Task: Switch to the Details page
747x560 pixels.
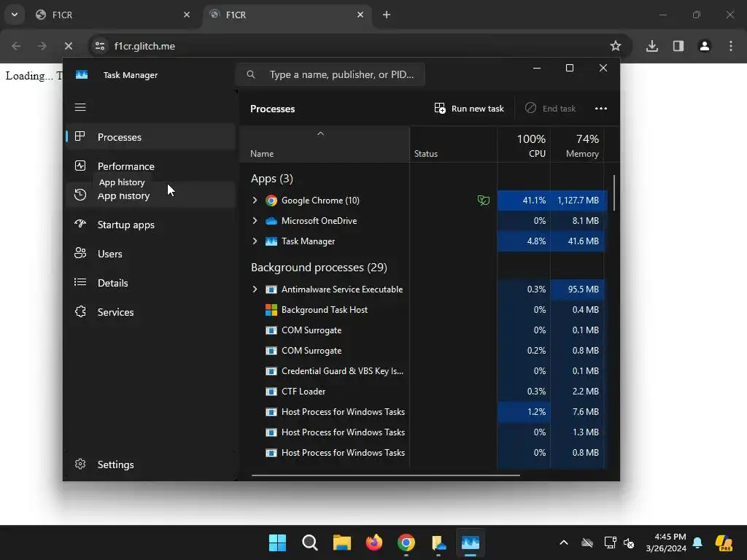Action: tap(150, 283)
